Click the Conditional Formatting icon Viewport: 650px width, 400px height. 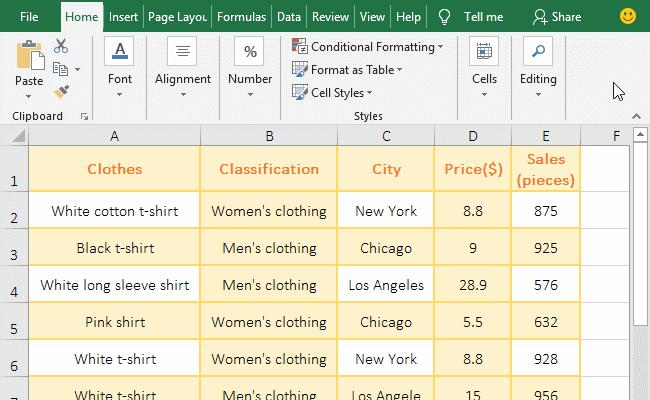(x=299, y=46)
